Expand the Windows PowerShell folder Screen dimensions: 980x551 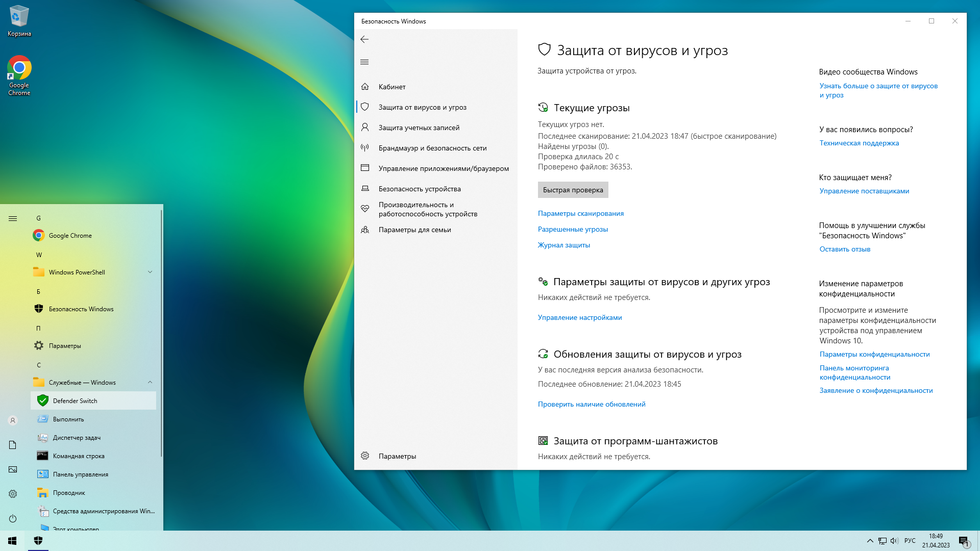[x=93, y=272]
